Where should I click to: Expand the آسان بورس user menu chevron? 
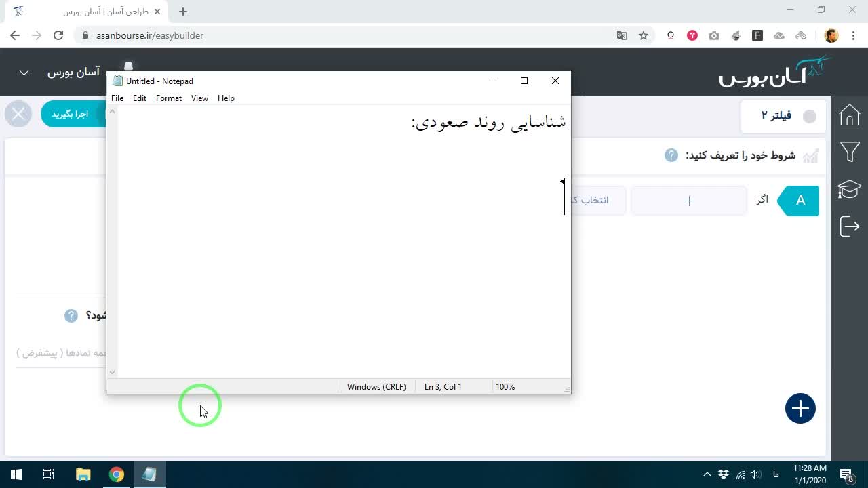point(24,73)
